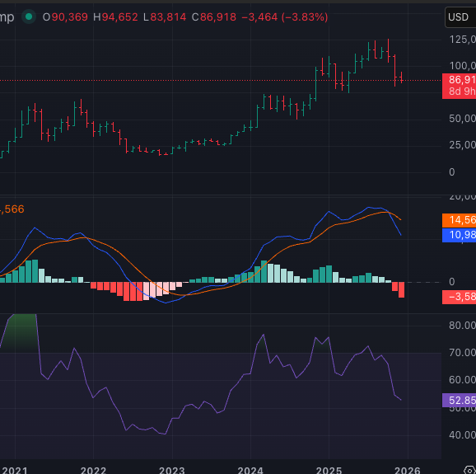The image size is (476, 474).
Task: Click the 80.00 RSI axis label
Action: (x=462, y=326)
